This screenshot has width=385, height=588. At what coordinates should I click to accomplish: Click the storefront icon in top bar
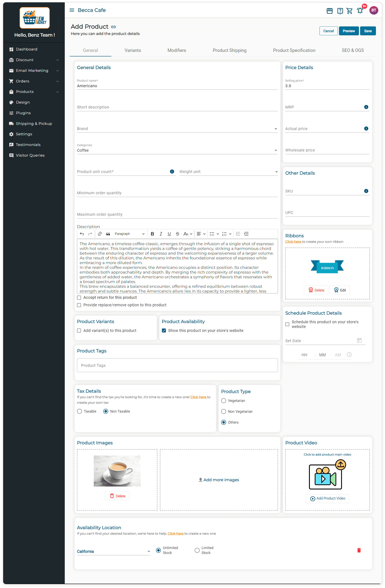[x=329, y=11]
